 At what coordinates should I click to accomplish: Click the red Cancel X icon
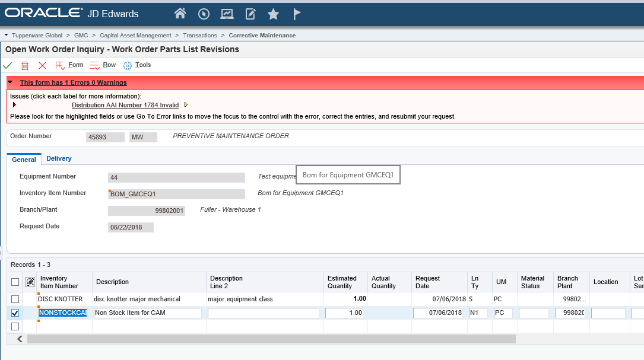coord(42,65)
